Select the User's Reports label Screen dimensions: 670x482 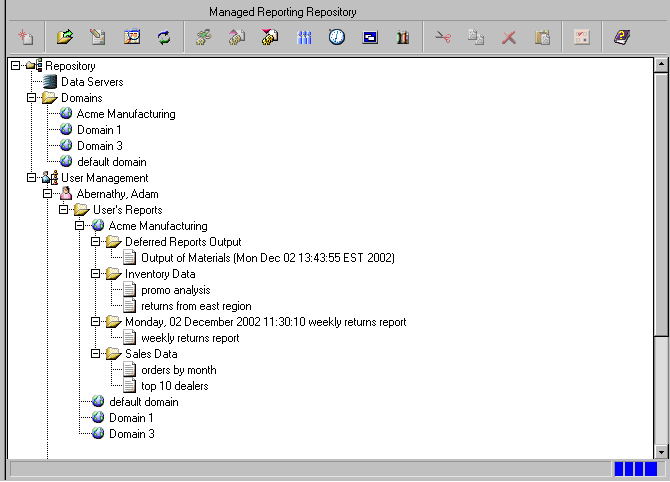[x=128, y=210]
